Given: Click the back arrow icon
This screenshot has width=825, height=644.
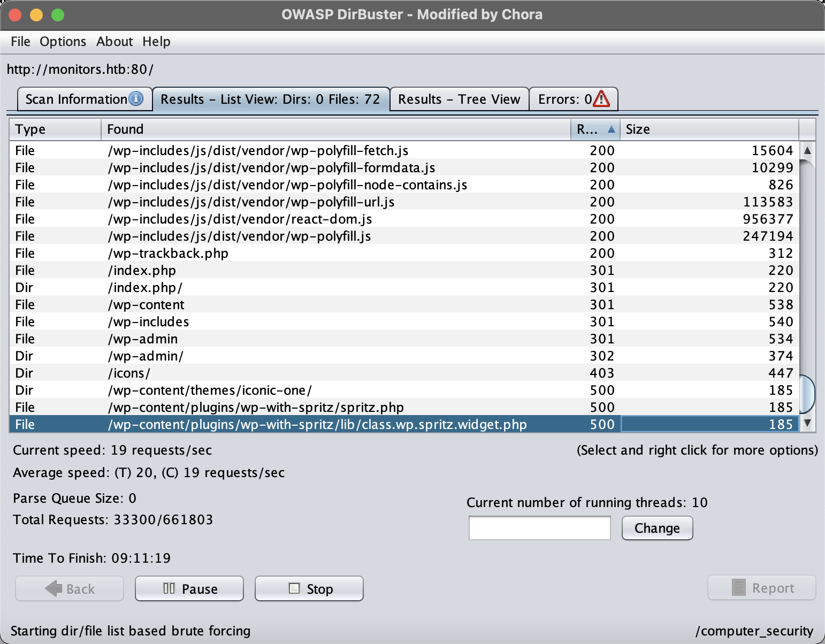Looking at the screenshot, I should coord(54,588).
